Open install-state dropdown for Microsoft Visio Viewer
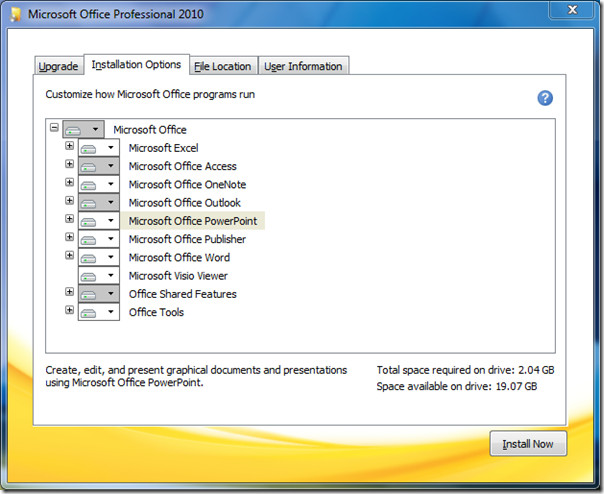Screen dimensions: 604x494 99,276
